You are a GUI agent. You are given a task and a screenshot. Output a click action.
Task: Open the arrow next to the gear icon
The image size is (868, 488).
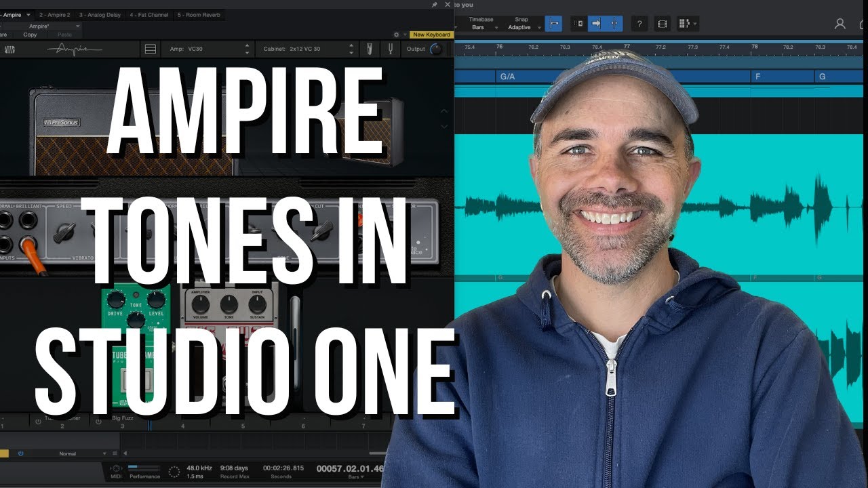[406, 35]
